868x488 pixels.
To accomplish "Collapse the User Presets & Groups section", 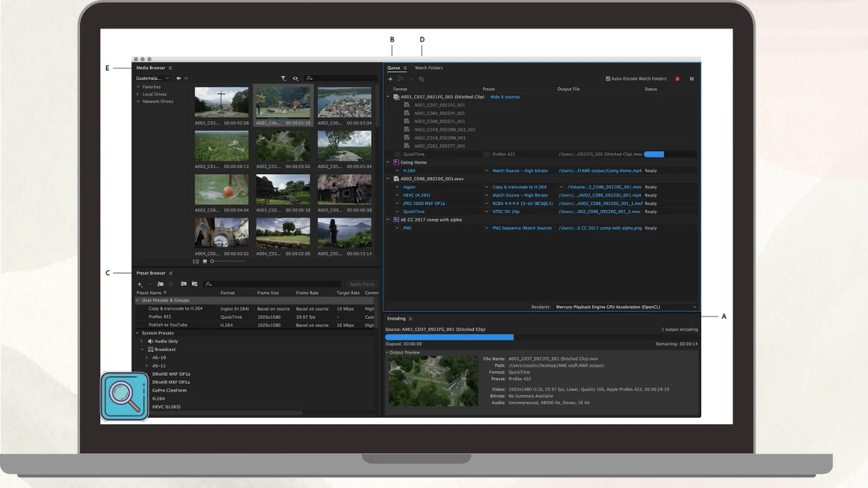I will (138, 300).
